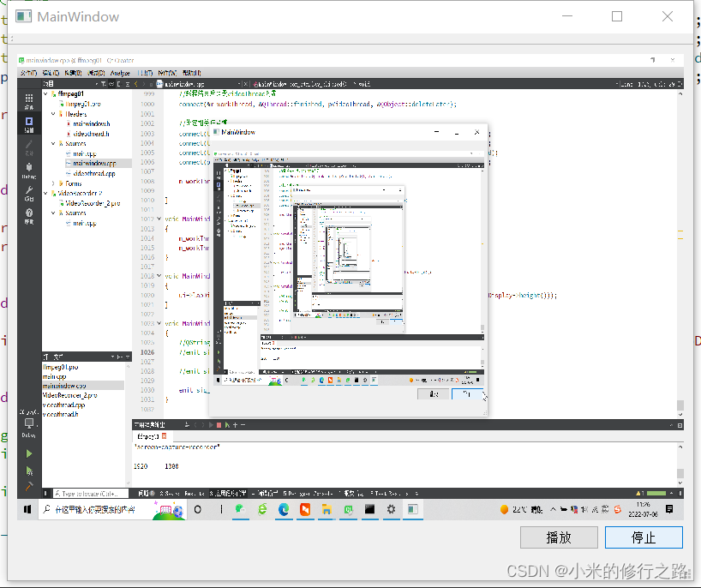The width and height of the screenshot is (701, 588).
Task: Click the green Run button in sidebar
Action: coord(28,453)
